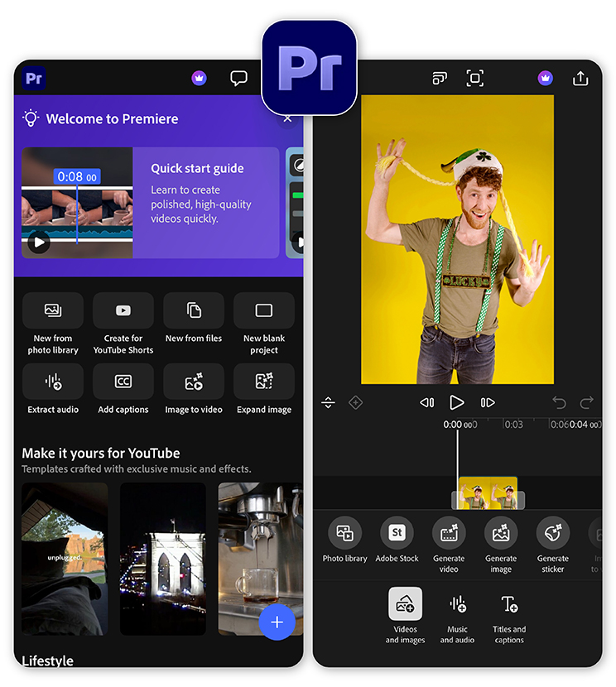The height and width of the screenshot is (687, 616).
Task: Click the 0:08 00 timecode in guide thumbnail
Action: click(x=77, y=176)
